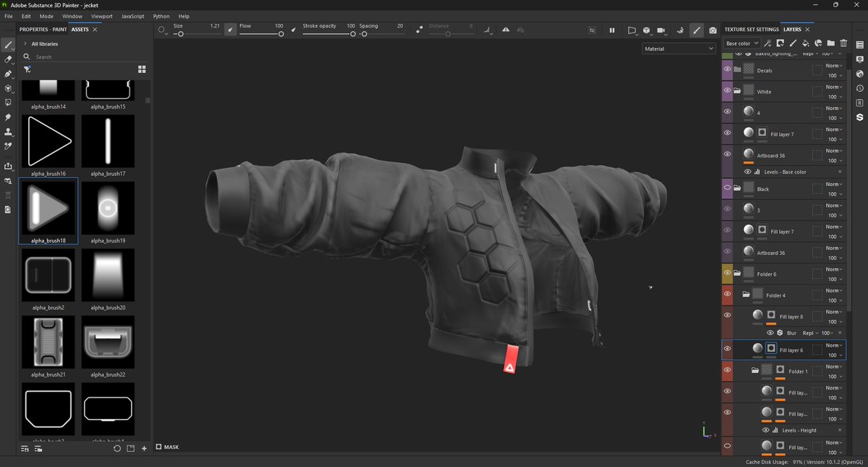Expand All libraries chevron
Viewport: 868px width, 467px height.
(x=25, y=43)
